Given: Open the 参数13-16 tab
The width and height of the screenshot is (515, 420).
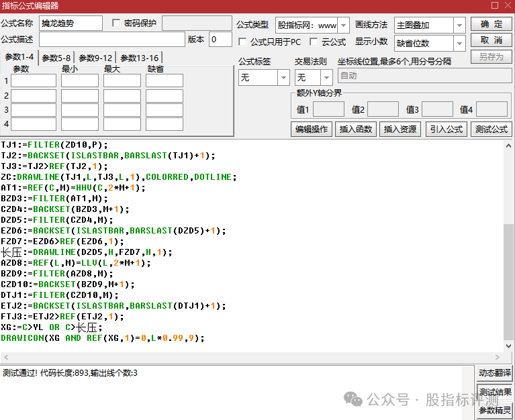Looking at the screenshot, I should [x=138, y=58].
